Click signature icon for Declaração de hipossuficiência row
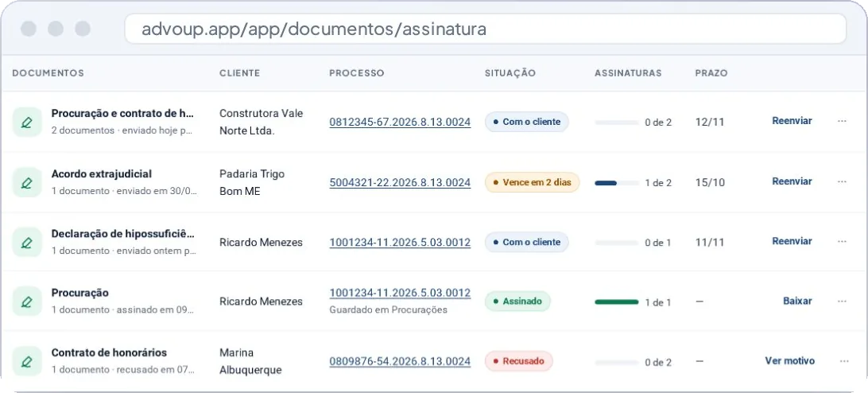The width and height of the screenshot is (868, 393). click(x=26, y=242)
